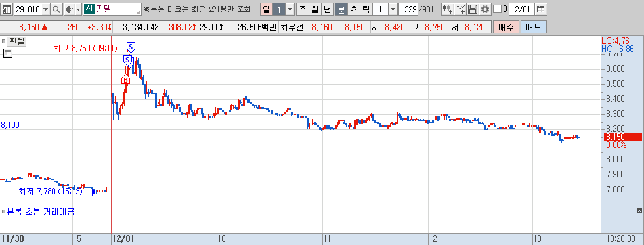
Task: Click the period value 1 next to 일
Action: point(279,9)
